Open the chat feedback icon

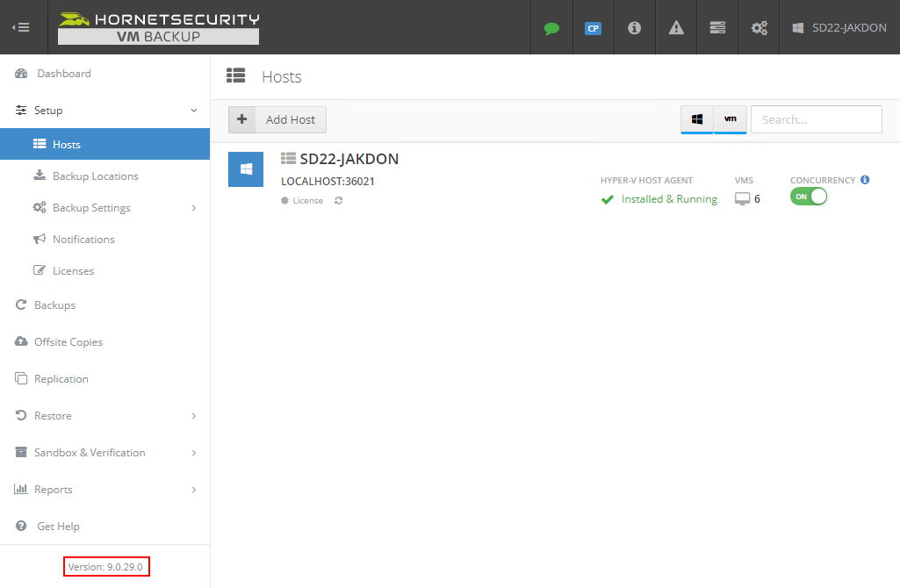coord(551,27)
